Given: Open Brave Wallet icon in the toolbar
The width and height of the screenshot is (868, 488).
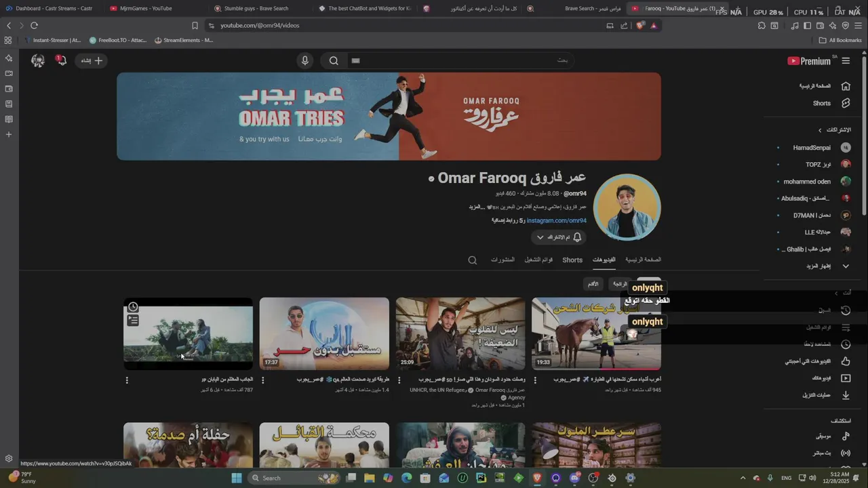Looking at the screenshot, I should (819, 25).
